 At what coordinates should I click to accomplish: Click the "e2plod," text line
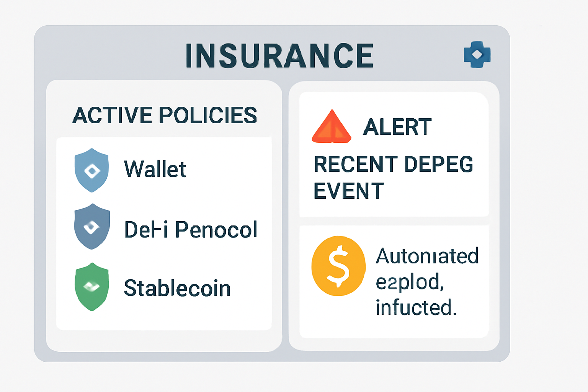click(x=410, y=283)
